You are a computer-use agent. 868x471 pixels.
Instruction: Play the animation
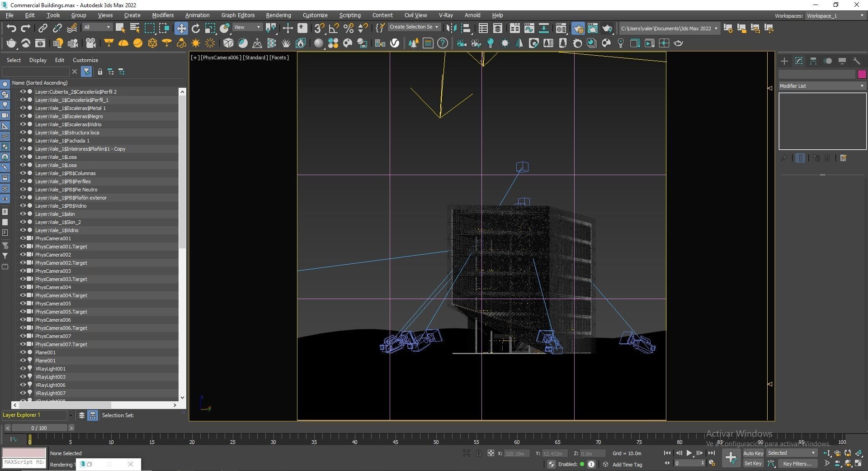(x=689, y=453)
